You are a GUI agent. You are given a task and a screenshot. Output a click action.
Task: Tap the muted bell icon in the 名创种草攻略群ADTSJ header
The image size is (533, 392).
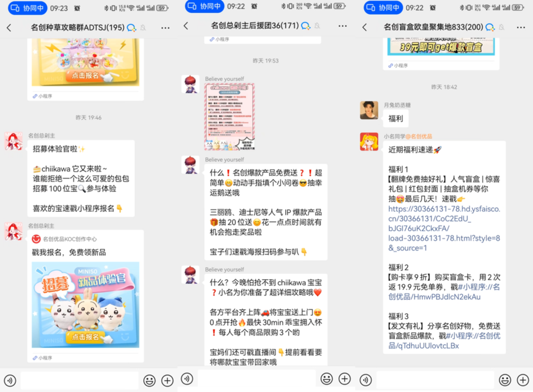point(143,28)
